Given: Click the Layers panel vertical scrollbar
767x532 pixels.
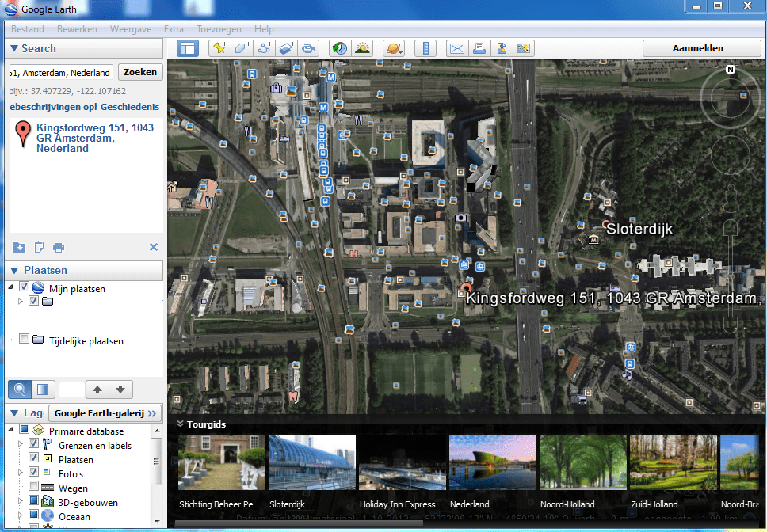Looking at the screenshot, I should 157,462.
